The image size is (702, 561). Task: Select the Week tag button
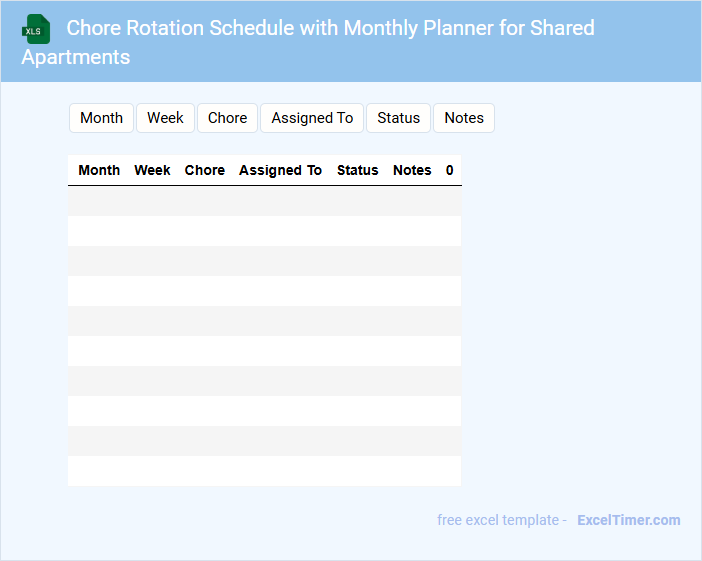pyautogui.click(x=165, y=118)
